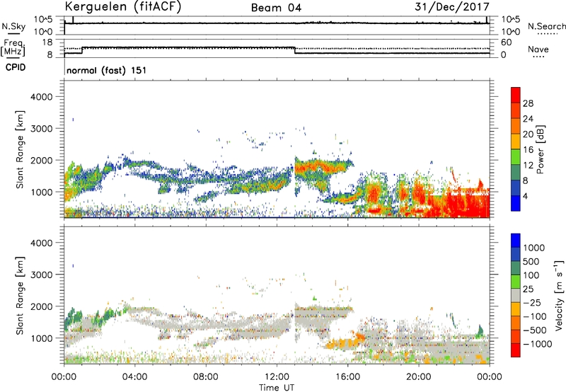This screenshot has height=392, width=566.
Task: Click the yellow segment of the power colorbar
Action: tap(516, 142)
